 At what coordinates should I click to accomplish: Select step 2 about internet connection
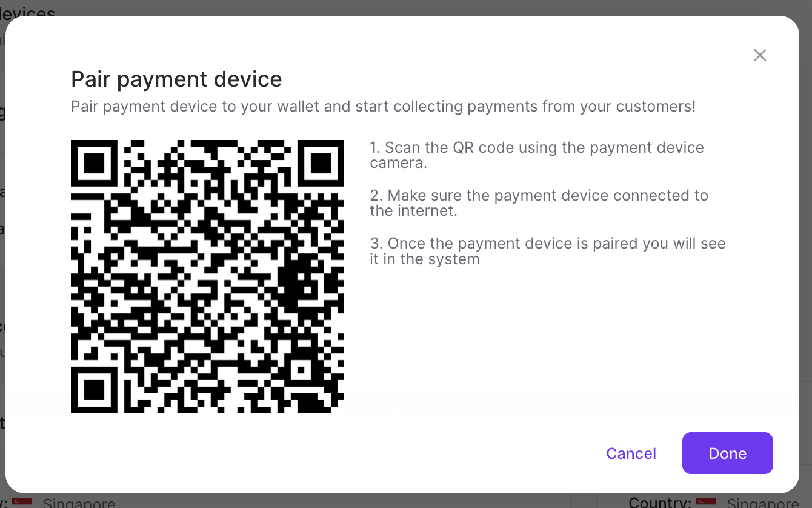pos(539,202)
